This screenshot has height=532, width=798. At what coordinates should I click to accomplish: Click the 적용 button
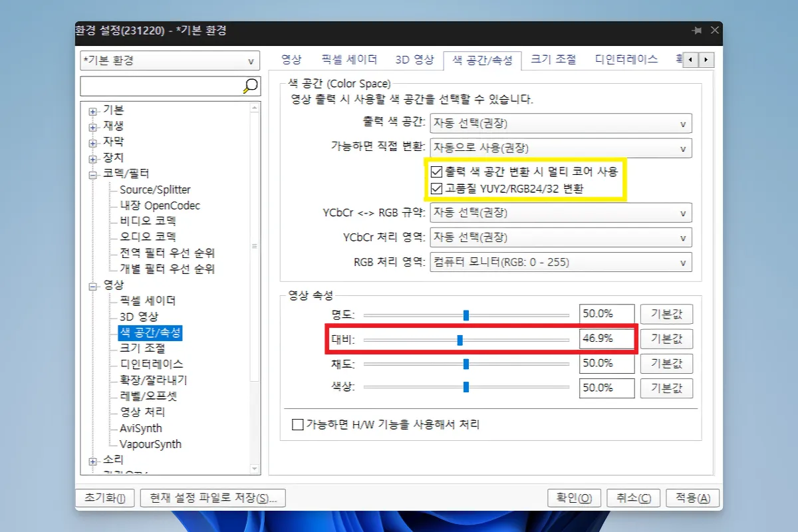[692, 497]
